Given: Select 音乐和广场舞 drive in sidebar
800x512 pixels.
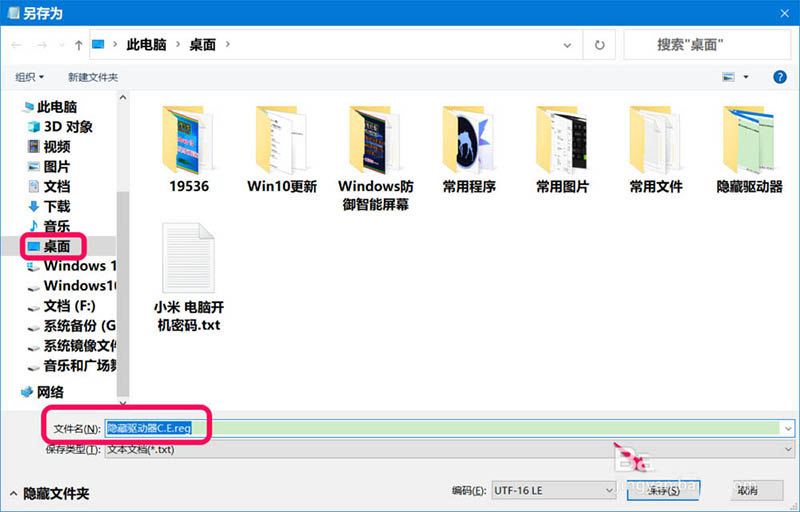Looking at the screenshot, I should [71, 366].
